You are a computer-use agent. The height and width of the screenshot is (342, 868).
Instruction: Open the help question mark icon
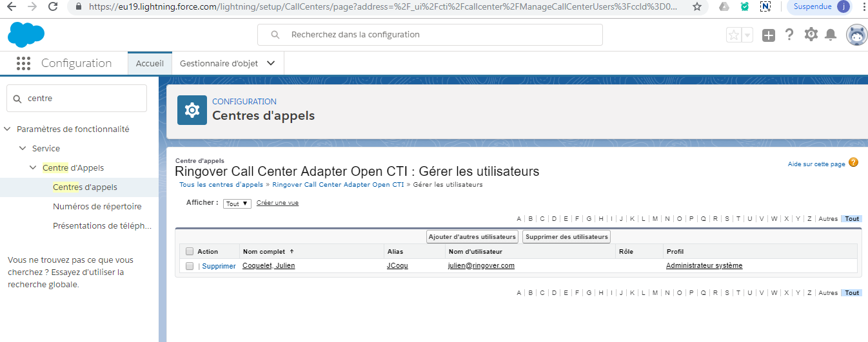point(789,35)
